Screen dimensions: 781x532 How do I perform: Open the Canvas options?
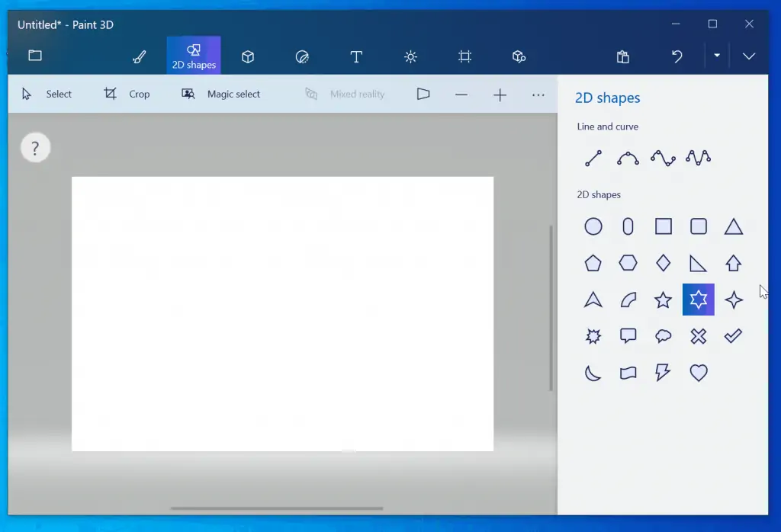click(x=465, y=56)
